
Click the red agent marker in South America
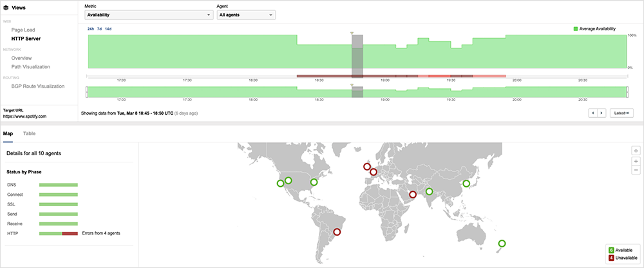[337, 232]
